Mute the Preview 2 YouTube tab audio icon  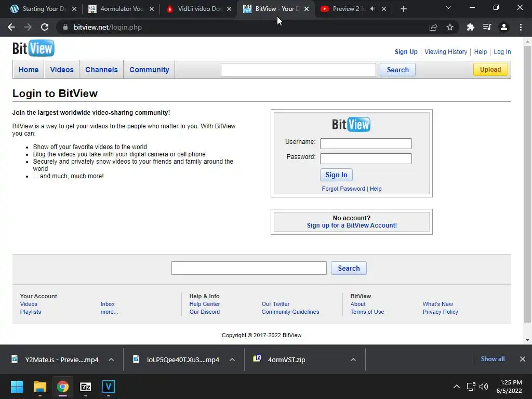click(373, 9)
